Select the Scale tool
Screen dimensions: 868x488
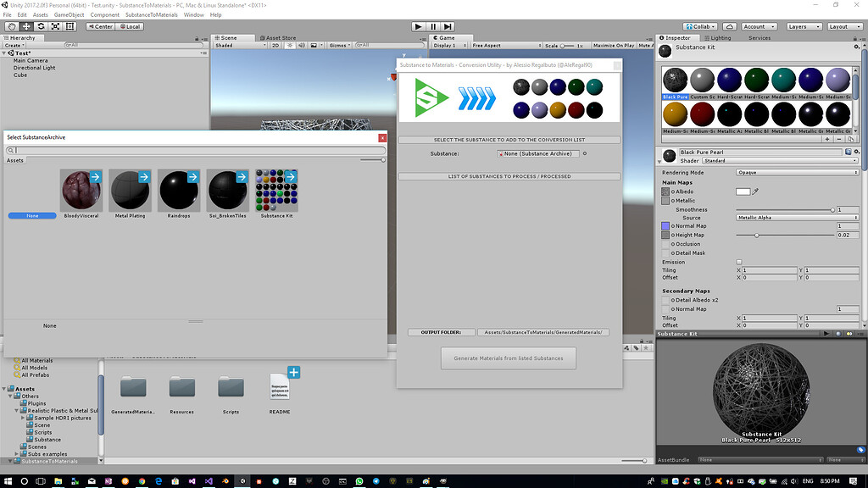[x=54, y=26]
